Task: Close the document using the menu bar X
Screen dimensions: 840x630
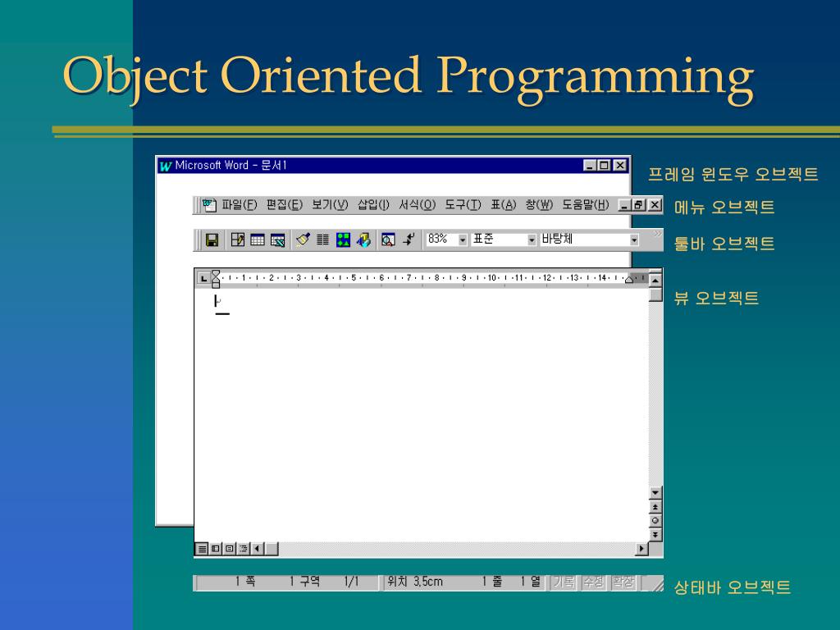Action: tap(655, 205)
